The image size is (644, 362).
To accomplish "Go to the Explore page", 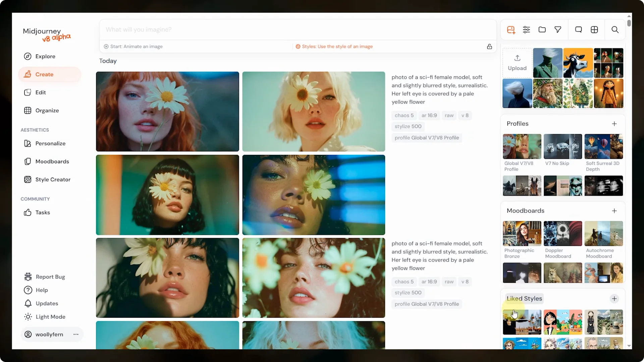I will pyautogui.click(x=45, y=56).
